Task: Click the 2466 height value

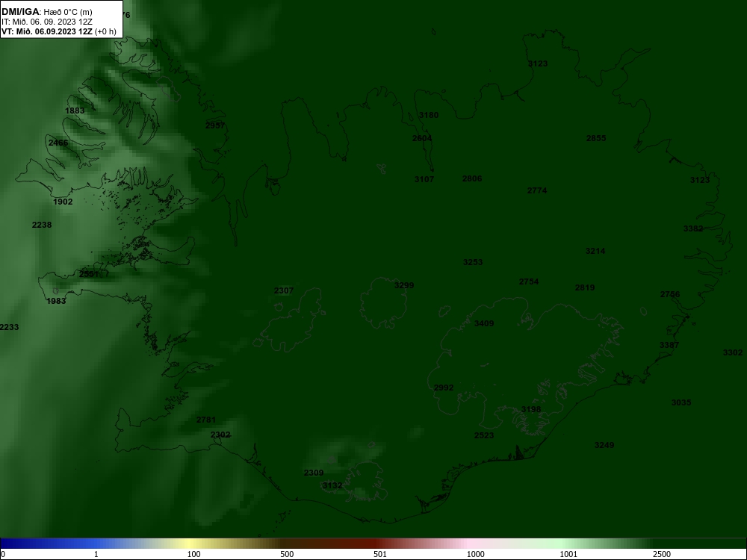Action: [58, 143]
